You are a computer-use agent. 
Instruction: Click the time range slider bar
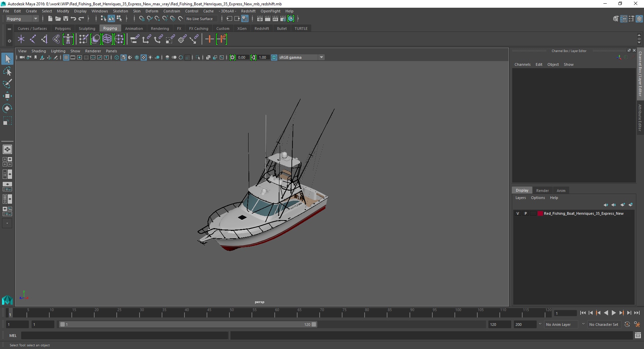(x=188, y=325)
